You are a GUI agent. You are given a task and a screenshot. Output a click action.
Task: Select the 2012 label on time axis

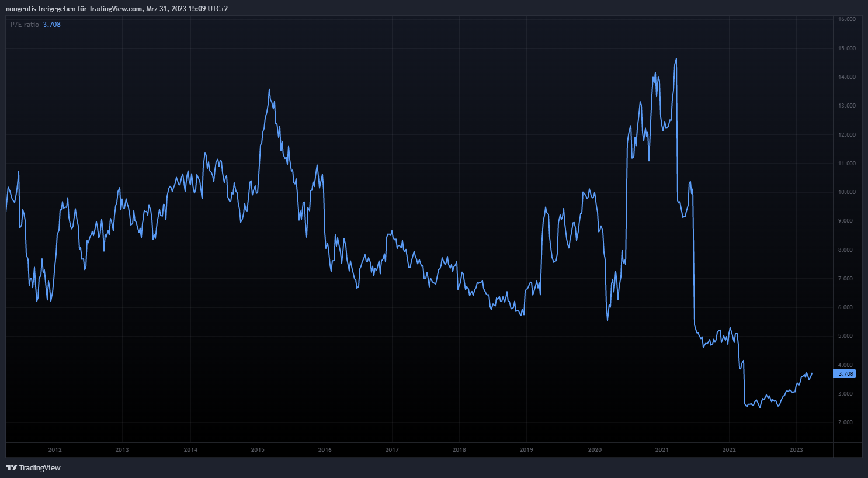click(x=55, y=450)
